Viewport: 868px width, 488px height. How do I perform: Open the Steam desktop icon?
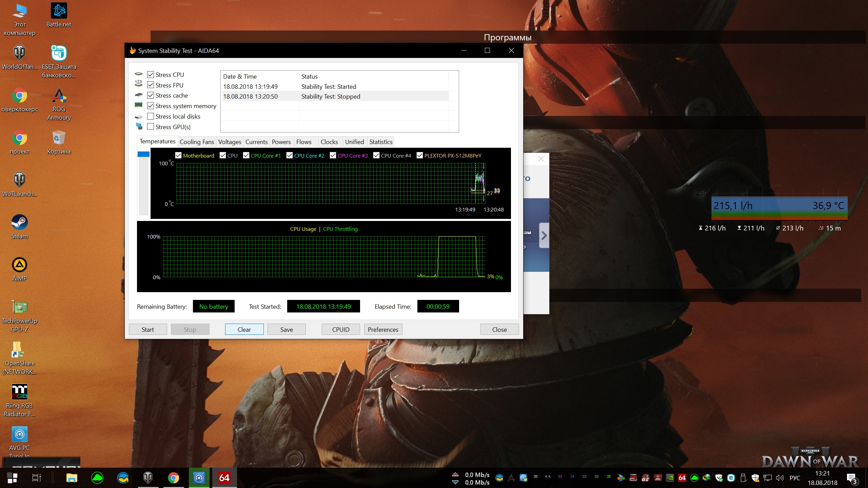coord(19,223)
